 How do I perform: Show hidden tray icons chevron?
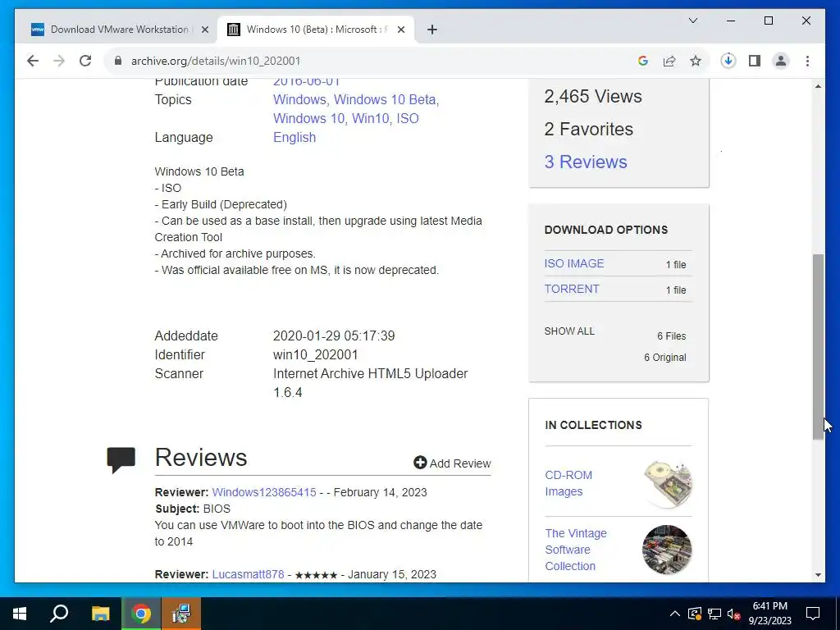(x=675, y=614)
